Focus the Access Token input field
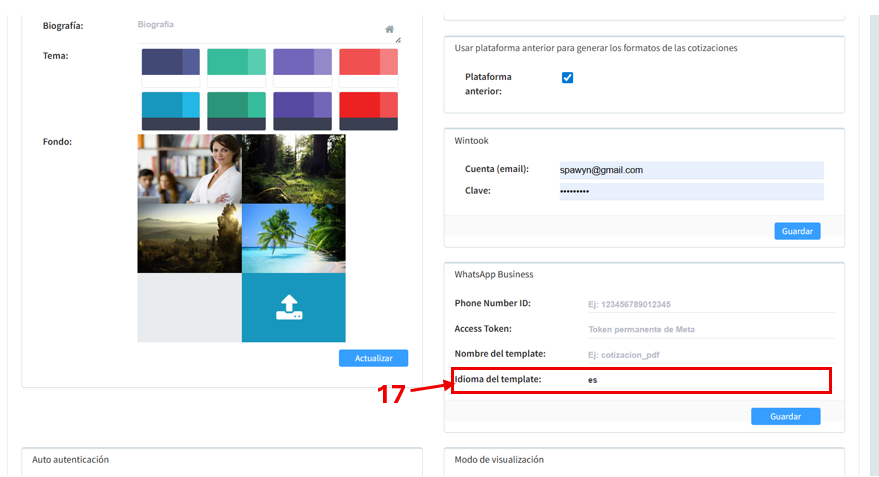 [709, 329]
